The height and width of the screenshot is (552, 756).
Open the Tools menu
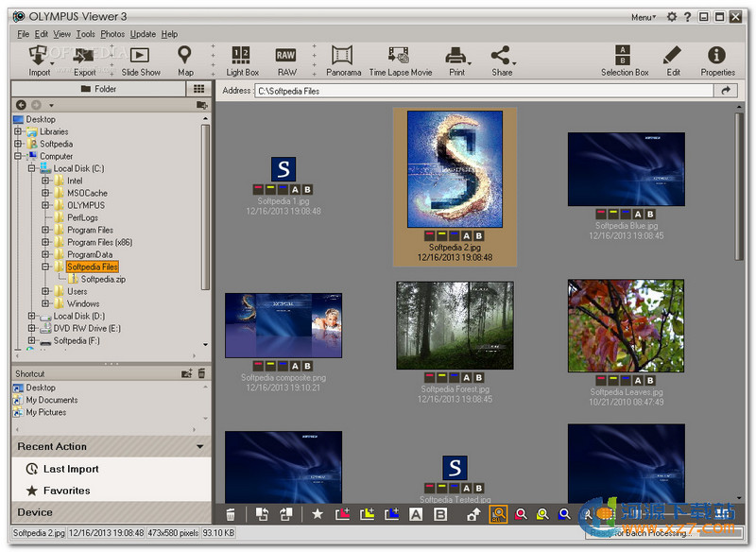[86, 33]
